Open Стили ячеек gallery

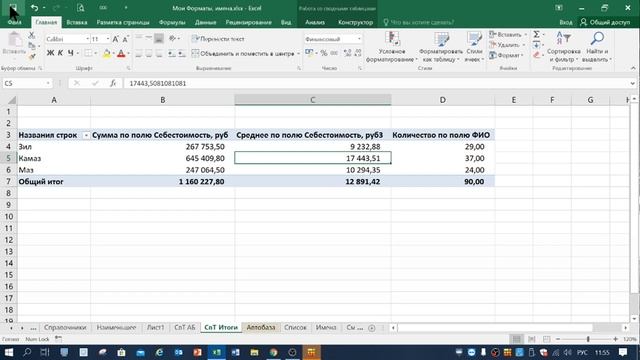(x=474, y=47)
